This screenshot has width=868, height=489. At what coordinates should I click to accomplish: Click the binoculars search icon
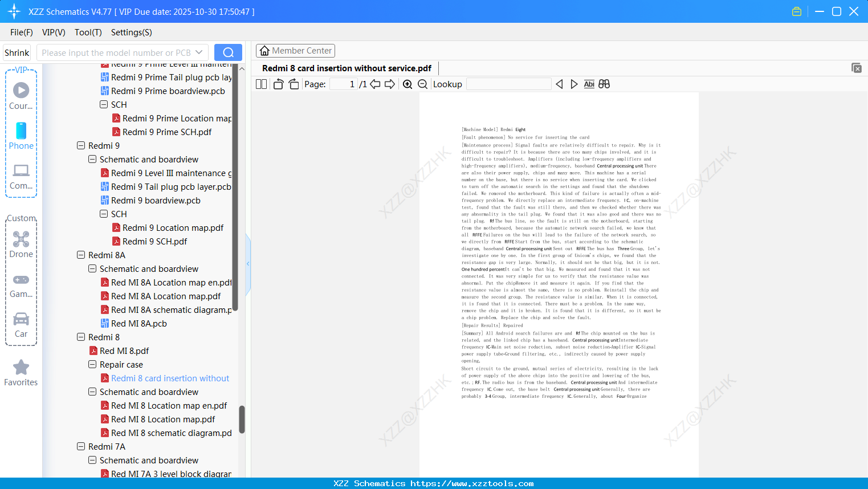(604, 84)
